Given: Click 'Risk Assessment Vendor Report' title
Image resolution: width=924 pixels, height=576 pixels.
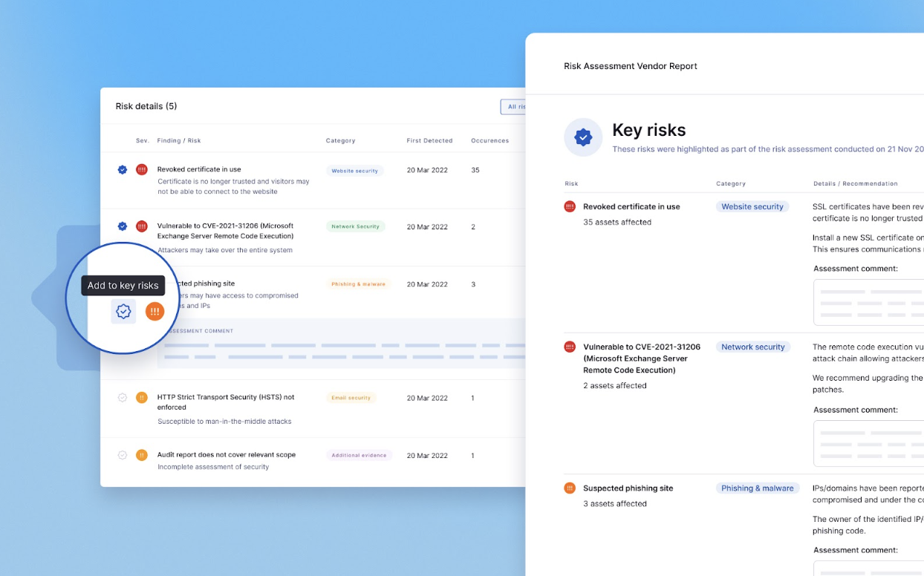Looking at the screenshot, I should 631,66.
